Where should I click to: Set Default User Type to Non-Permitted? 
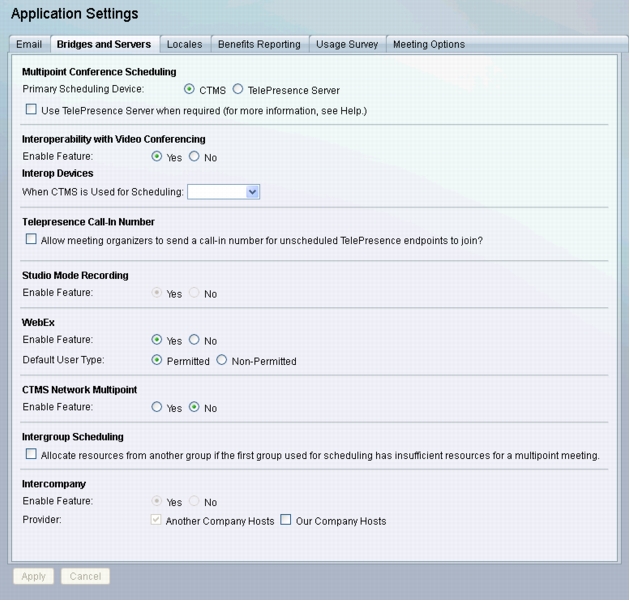(x=222, y=360)
